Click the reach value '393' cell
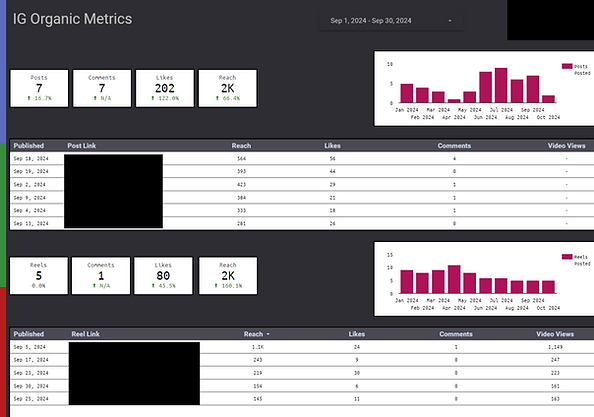Viewport: 594px width, 417px height. tap(241, 172)
